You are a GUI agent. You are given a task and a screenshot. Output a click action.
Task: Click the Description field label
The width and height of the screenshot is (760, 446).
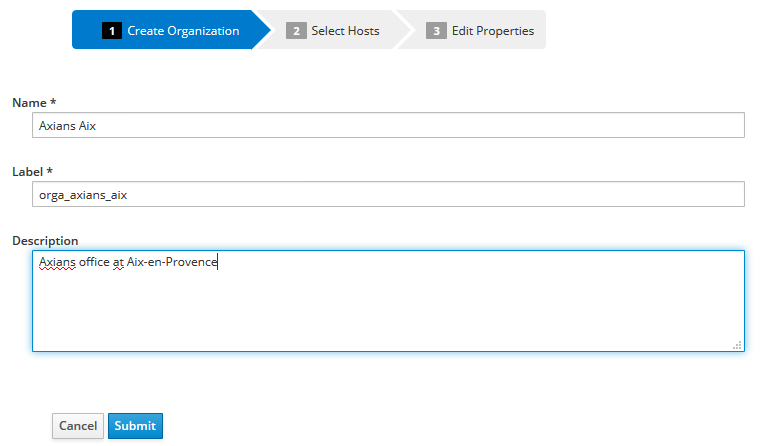[x=45, y=241]
